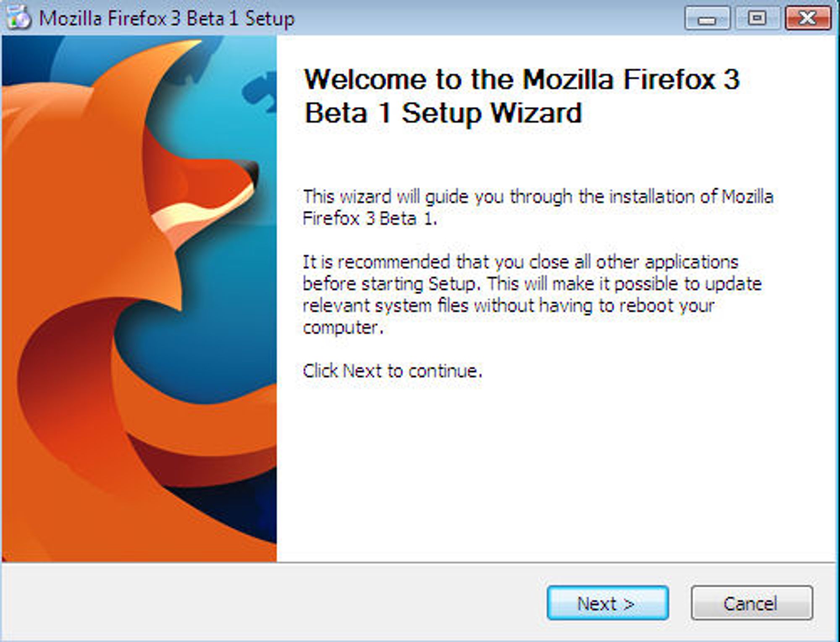The height and width of the screenshot is (642, 840).
Task: Close the Setup wizard with the red X
Action: 808,18
